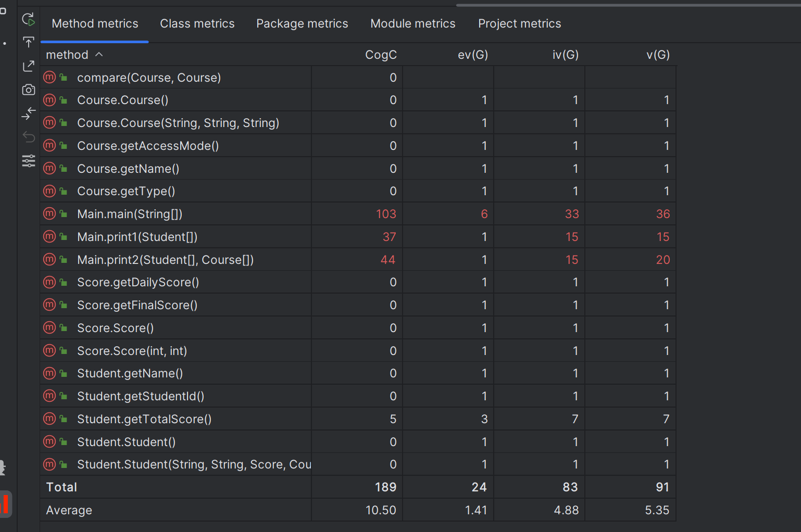
Task: Sort by the v(G) column header
Action: pyautogui.click(x=658, y=55)
